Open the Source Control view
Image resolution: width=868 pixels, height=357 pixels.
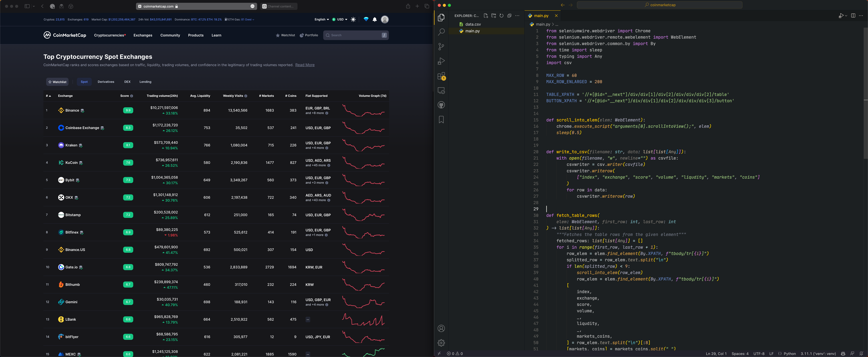[441, 47]
